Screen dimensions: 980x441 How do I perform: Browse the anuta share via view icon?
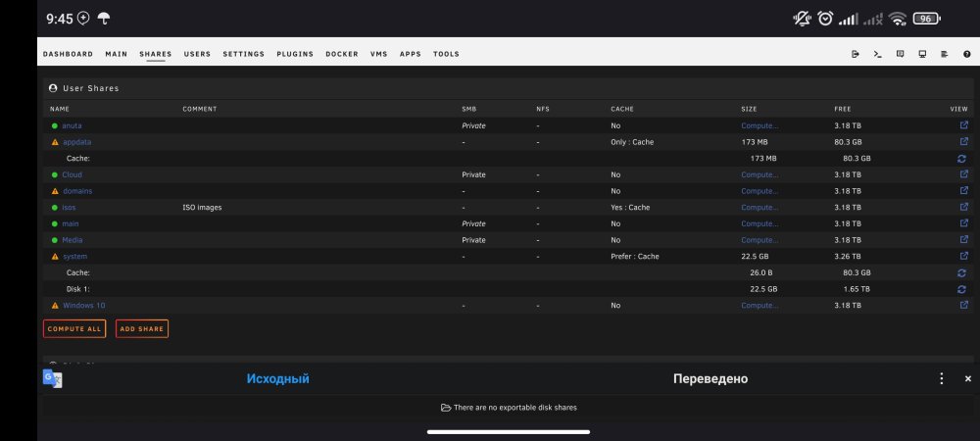pyautogui.click(x=963, y=125)
